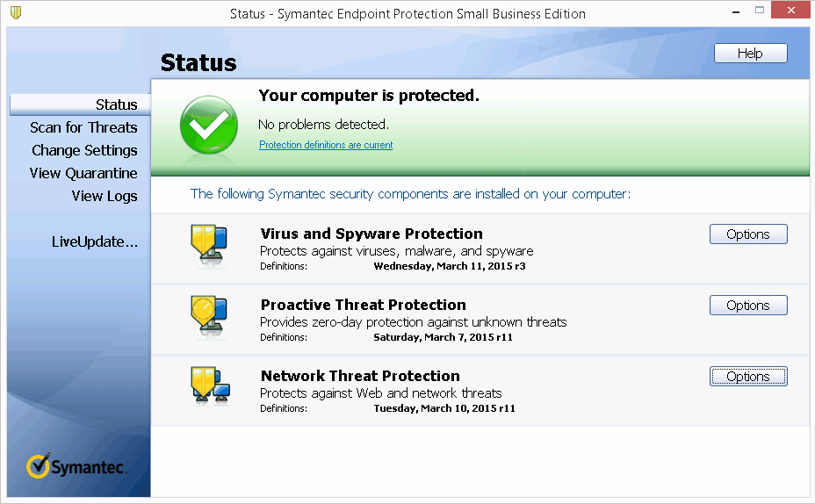Click the Symantec logo in sidebar
The width and height of the screenshot is (815, 504).
click(76, 466)
